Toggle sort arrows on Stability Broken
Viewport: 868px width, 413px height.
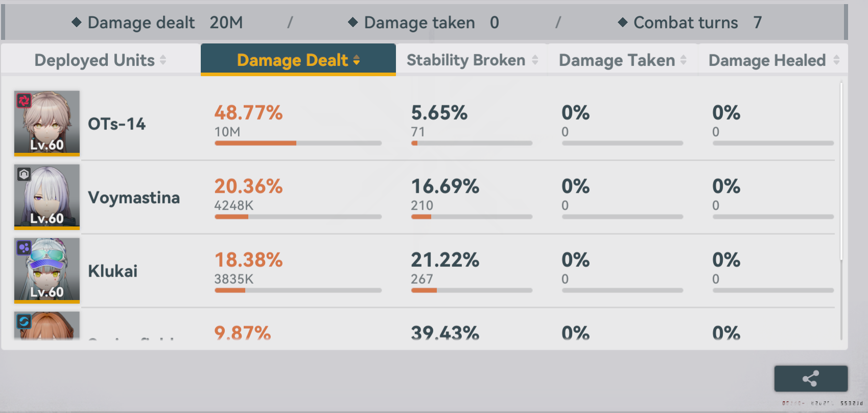click(x=535, y=60)
